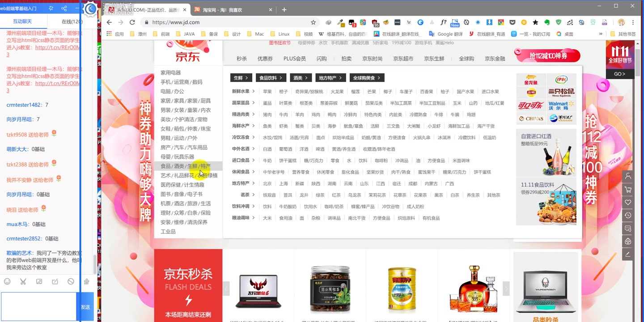Viewport: 644px width, 322px height.
Task: Click the image upload icon in chat
Action: 39,281
